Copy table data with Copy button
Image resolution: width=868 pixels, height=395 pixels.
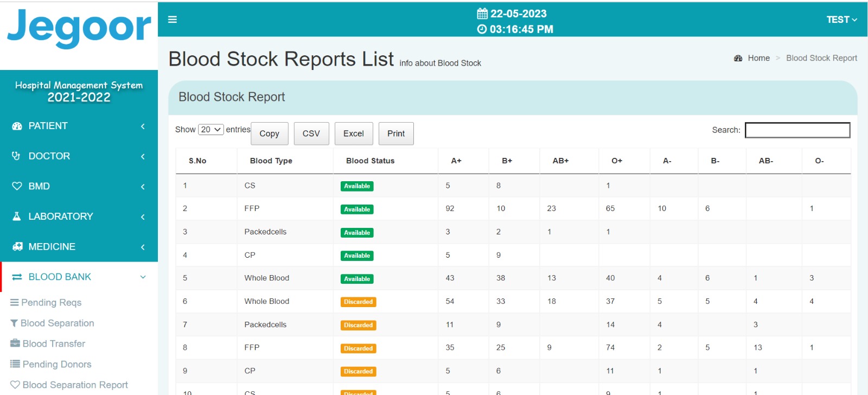point(269,133)
